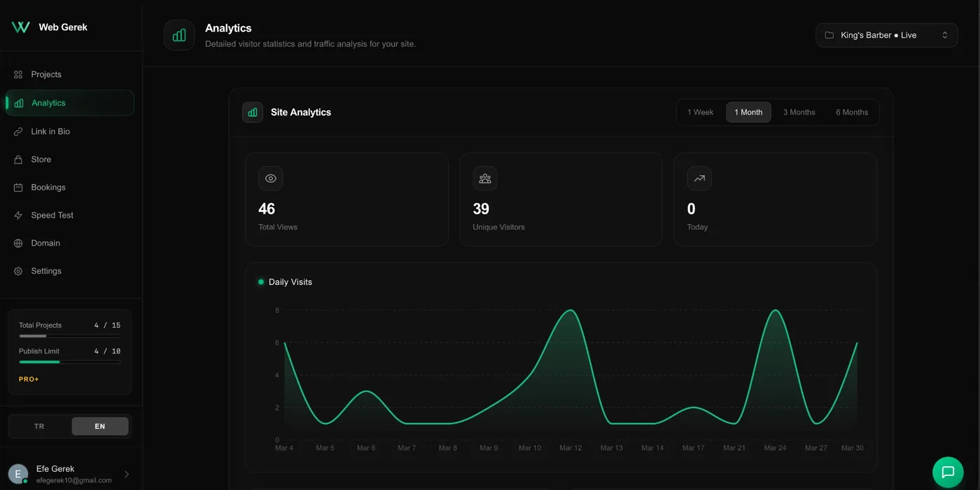980x490 pixels.
Task: Switch to the 3 Months view
Action: click(799, 112)
